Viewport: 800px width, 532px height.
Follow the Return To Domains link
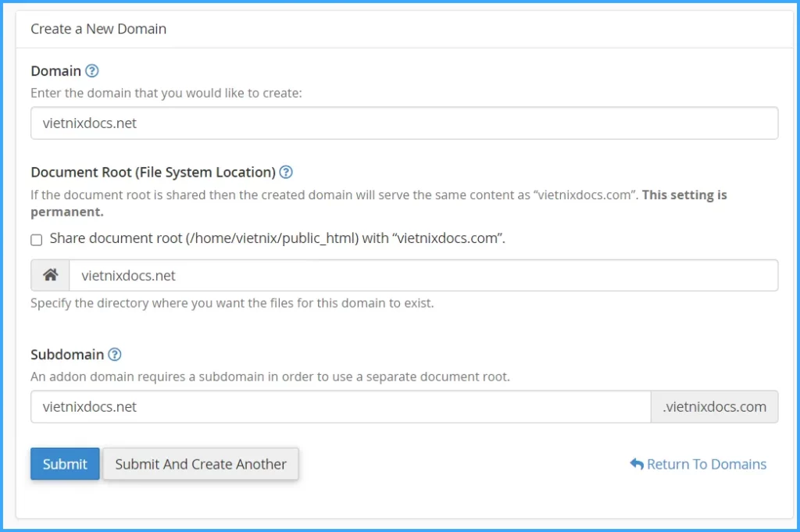click(706, 464)
